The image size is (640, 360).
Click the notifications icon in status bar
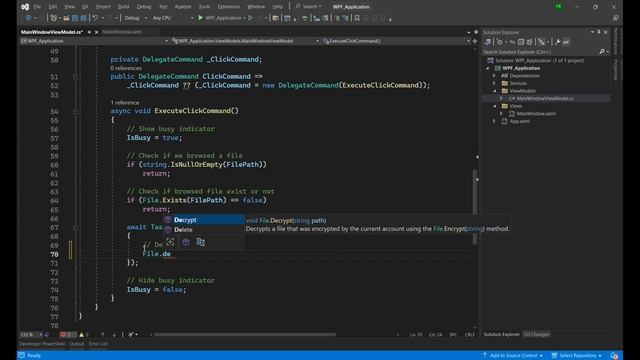point(614,356)
